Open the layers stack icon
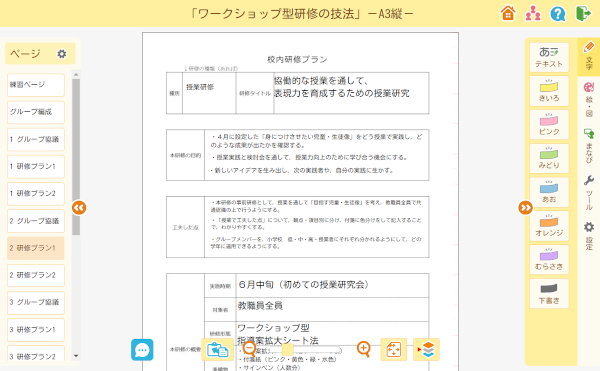The image size is (600, 371). pos(426,350)
